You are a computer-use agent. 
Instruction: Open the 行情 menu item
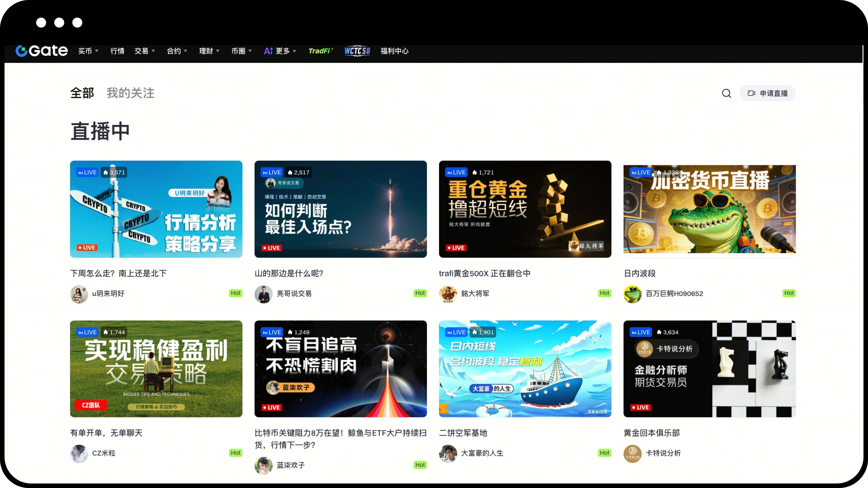(x=117, y=51)
